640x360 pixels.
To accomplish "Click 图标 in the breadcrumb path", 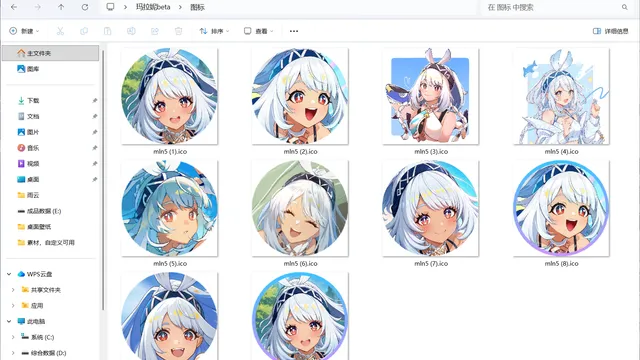I will tap(198, 7).
